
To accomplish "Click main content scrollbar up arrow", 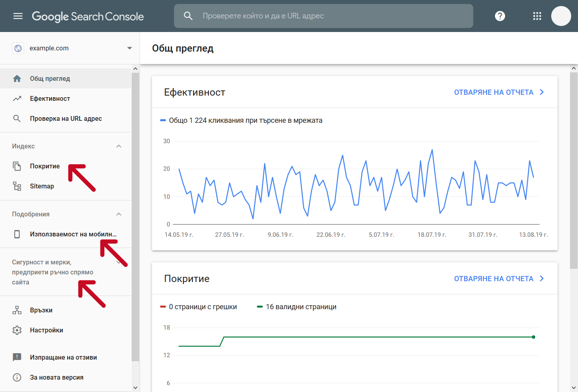I will [x=574, y=68].
